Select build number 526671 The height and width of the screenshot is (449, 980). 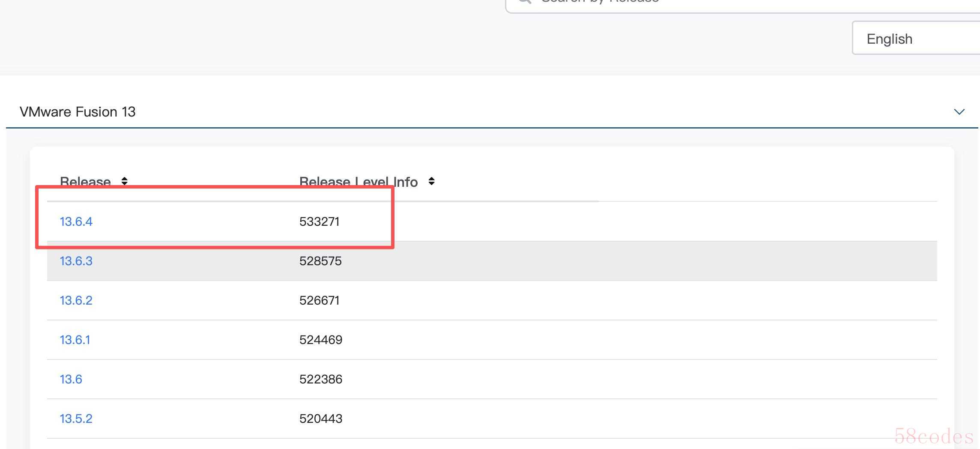[x=320, y=300]
